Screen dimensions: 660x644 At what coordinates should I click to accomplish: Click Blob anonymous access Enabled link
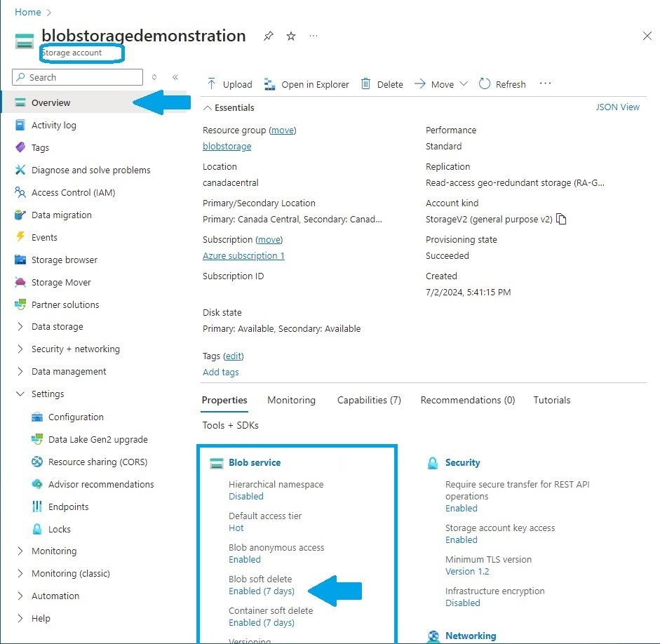(245, 560)
